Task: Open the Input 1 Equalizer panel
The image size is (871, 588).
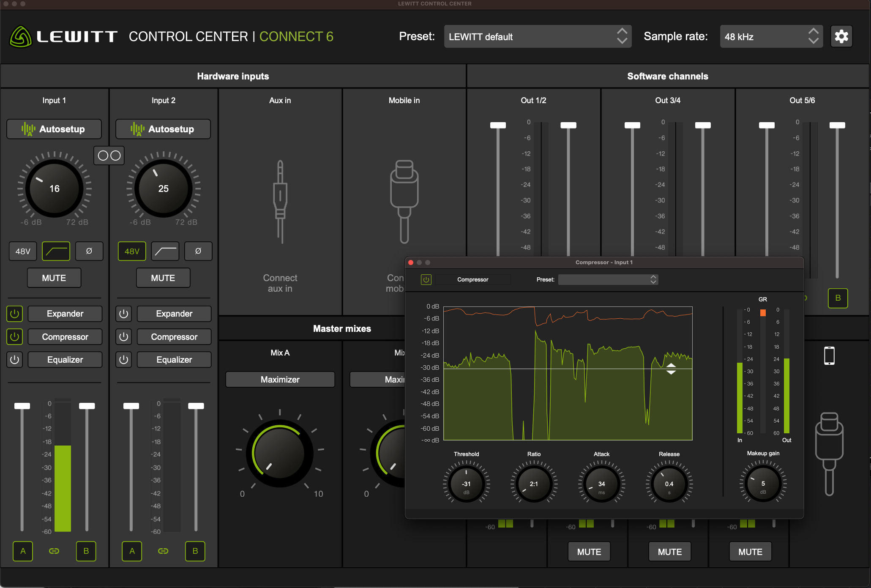Action: (x=65, y=360)
